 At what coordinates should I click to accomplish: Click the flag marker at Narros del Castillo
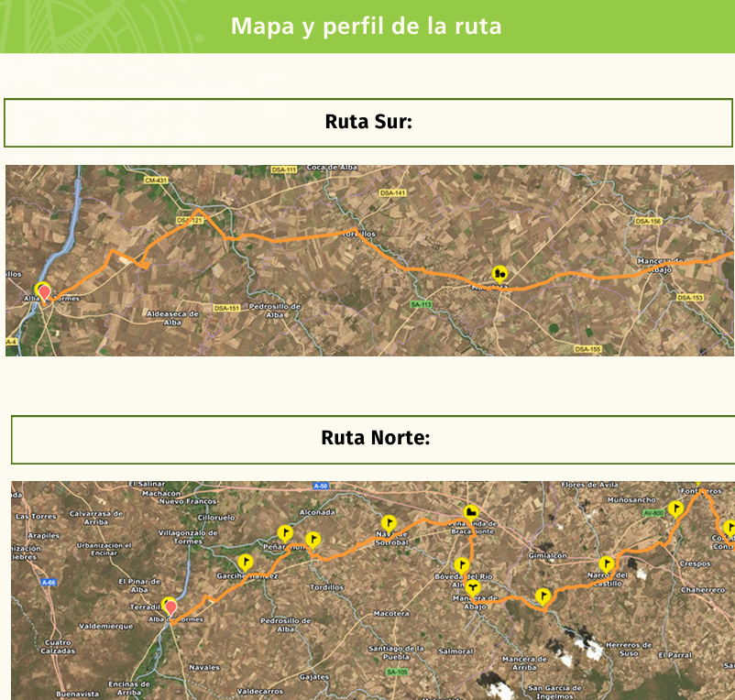pyautogui.click(x=606, y=563)
